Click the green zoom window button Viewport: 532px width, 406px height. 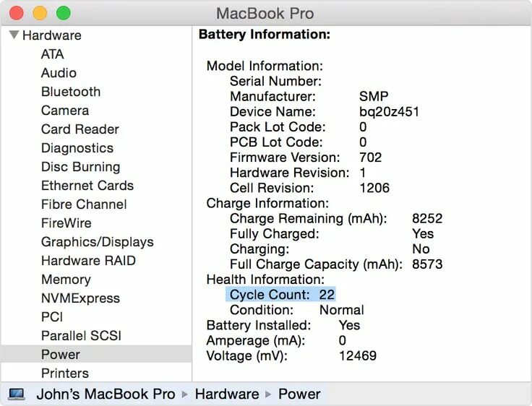[64, 13]
